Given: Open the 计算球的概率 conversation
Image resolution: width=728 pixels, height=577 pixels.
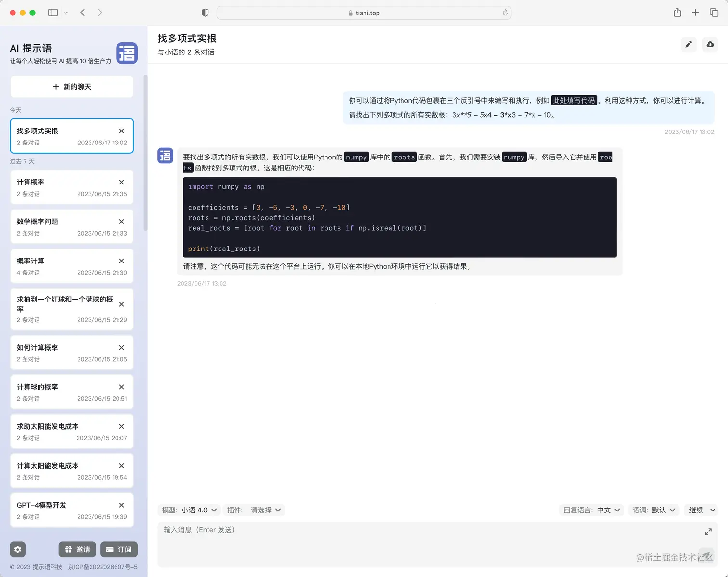Looking at the screenshot, I should [72, 393].
